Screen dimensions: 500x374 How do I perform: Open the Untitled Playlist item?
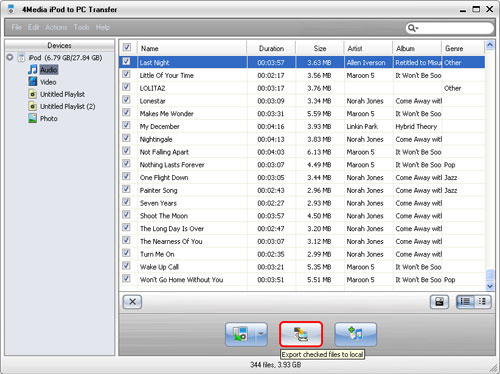tap(62, 94)
